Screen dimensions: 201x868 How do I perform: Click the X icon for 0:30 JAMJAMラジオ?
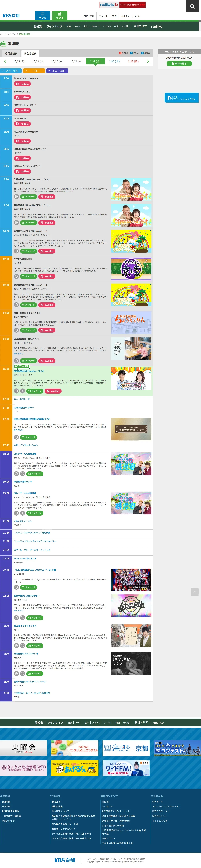point(22,674)
